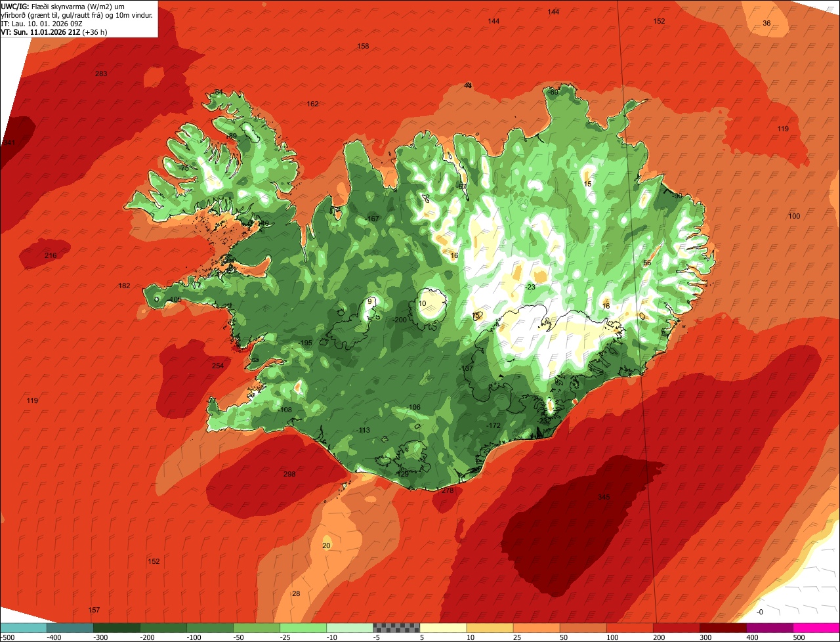Click the init time "IT: Lau. 10. 01. 2026 09Z"
Viewport: 840px width, 642px height.
pos(41,23)
